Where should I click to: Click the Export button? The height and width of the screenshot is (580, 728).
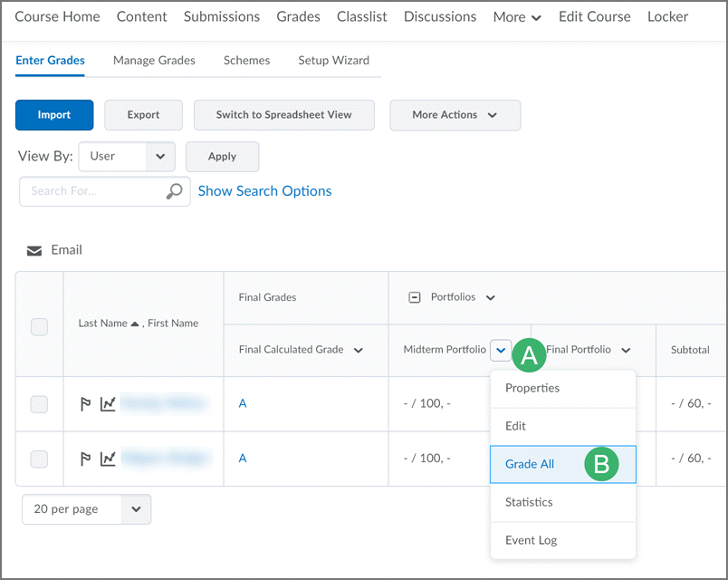point(143,115)
